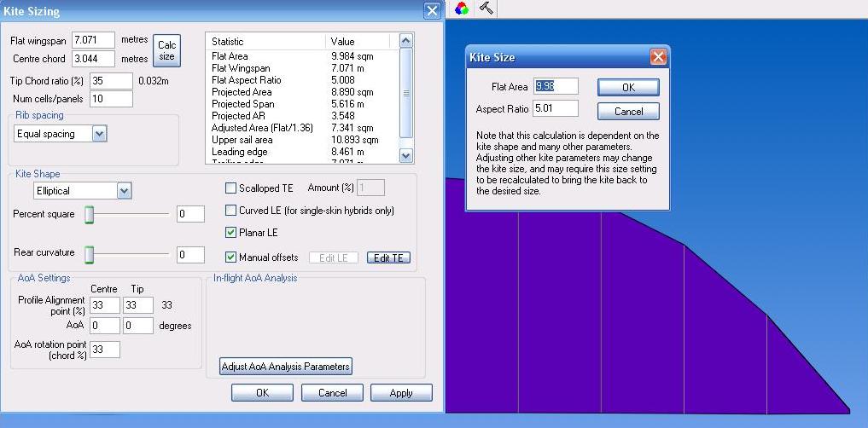Screen dimensions: 868x428
Task: Click the Aspect Ratio input field
Action: [555, 108]
